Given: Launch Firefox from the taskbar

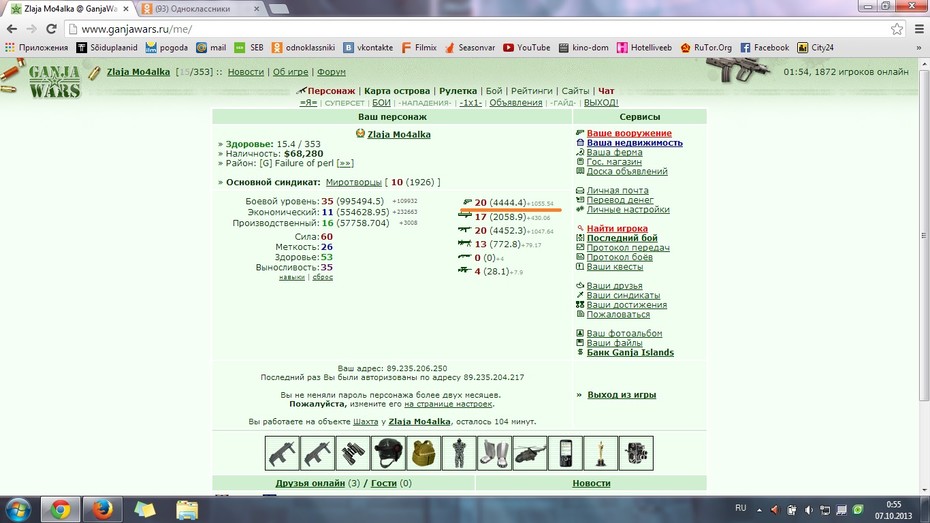Looking at the screenshot, I should pos(102,509).
